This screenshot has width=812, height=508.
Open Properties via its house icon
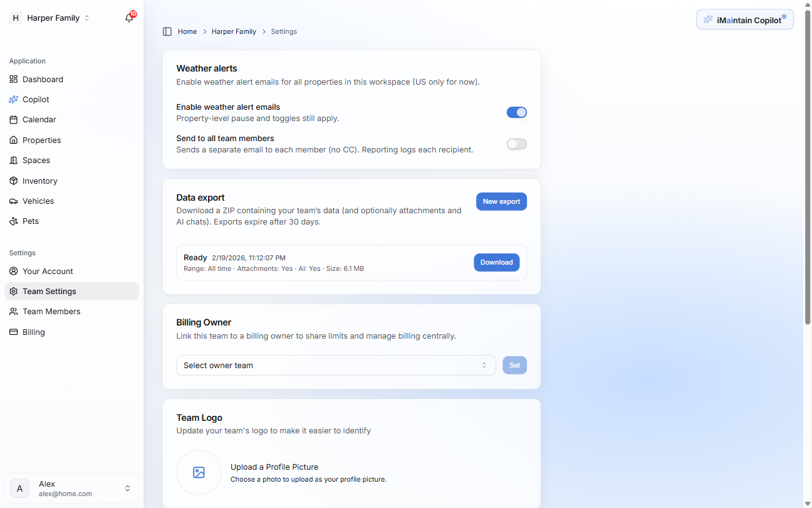click(14, 140)
